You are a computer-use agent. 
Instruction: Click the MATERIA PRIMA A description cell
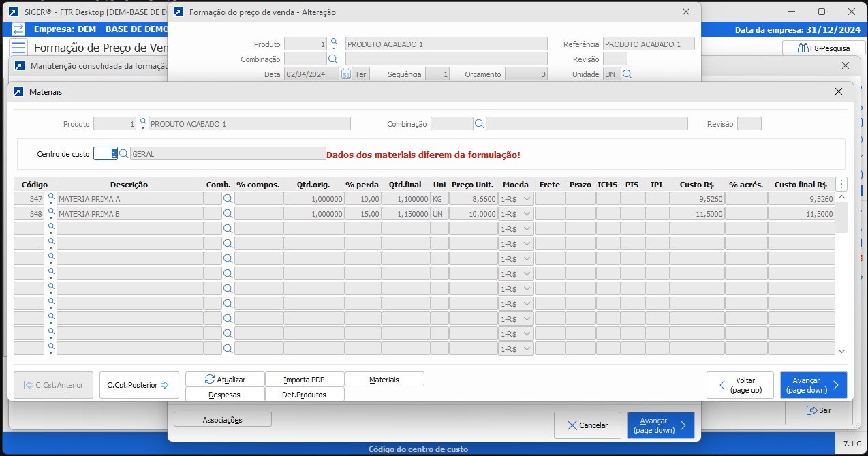[129, 198]
